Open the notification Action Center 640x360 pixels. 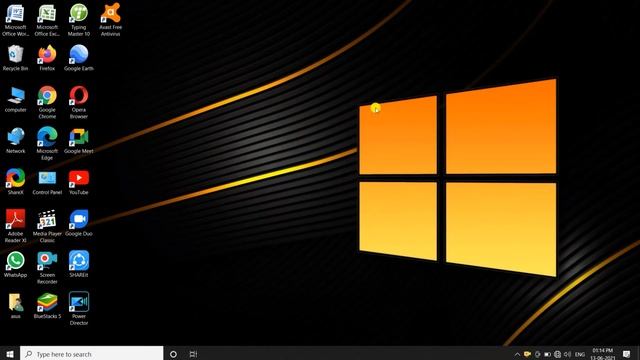coord(627,354)
